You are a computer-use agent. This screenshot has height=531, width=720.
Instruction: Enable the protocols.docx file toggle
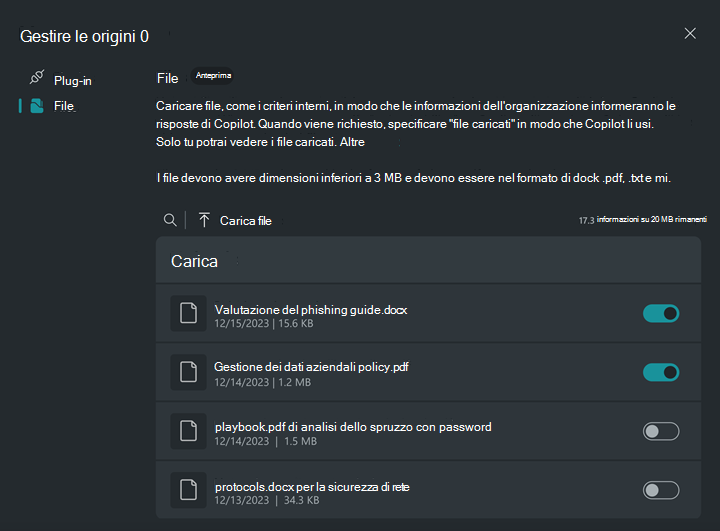(x=660, y=490)
